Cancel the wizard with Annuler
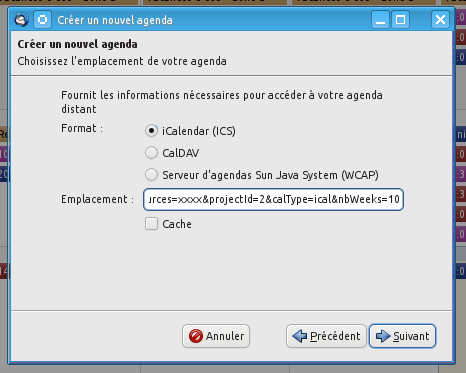This screenshot has width=466, height=373. click(x=216, y=336)
